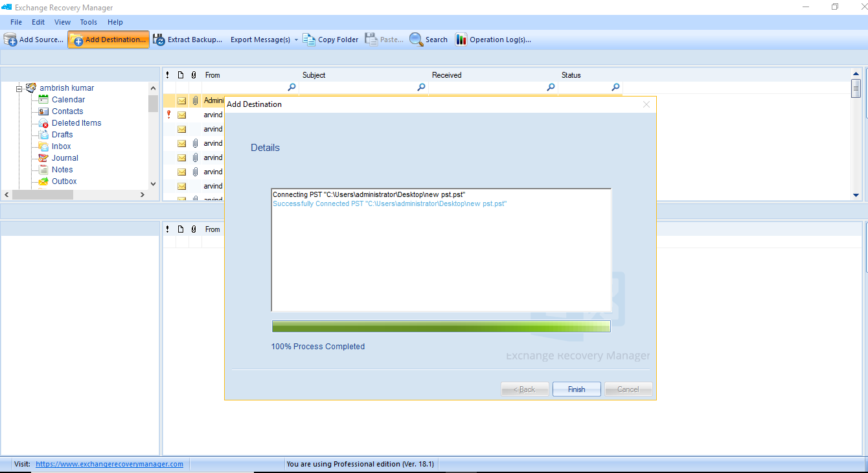
Task: Click the upper list importance column header
Action: [168, 75]
